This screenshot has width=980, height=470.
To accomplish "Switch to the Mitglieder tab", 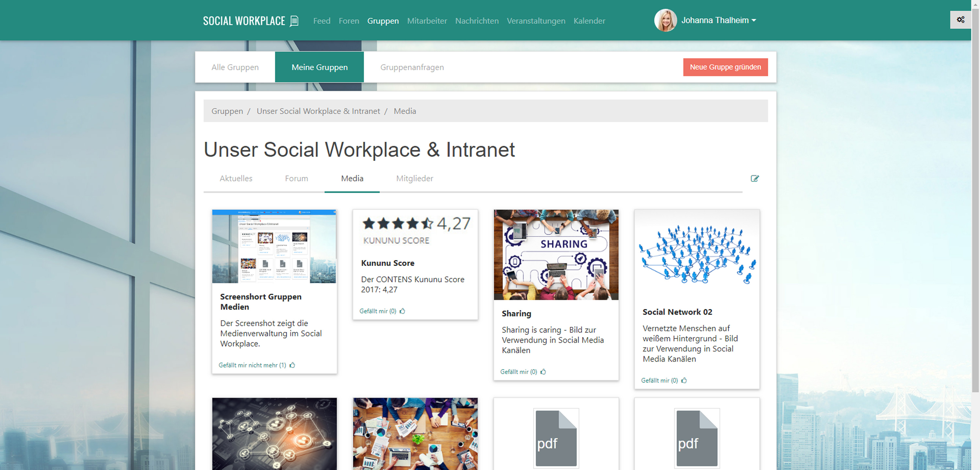I will 414,178.
